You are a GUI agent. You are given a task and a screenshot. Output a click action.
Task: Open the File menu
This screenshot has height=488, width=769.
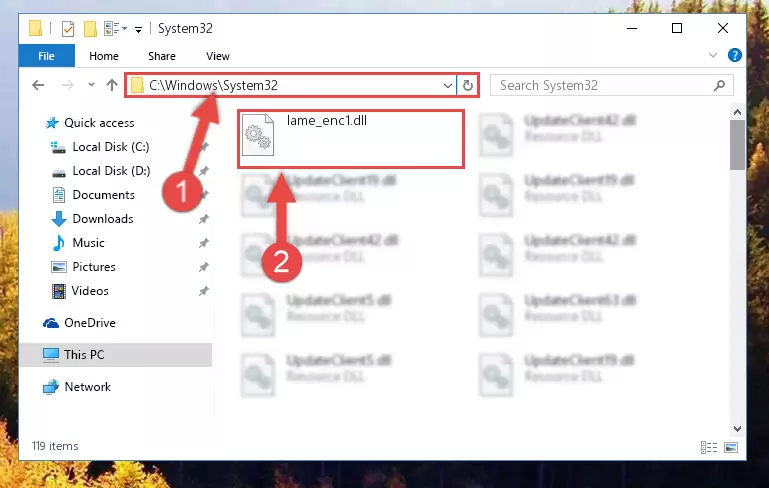tap(47, 56)
